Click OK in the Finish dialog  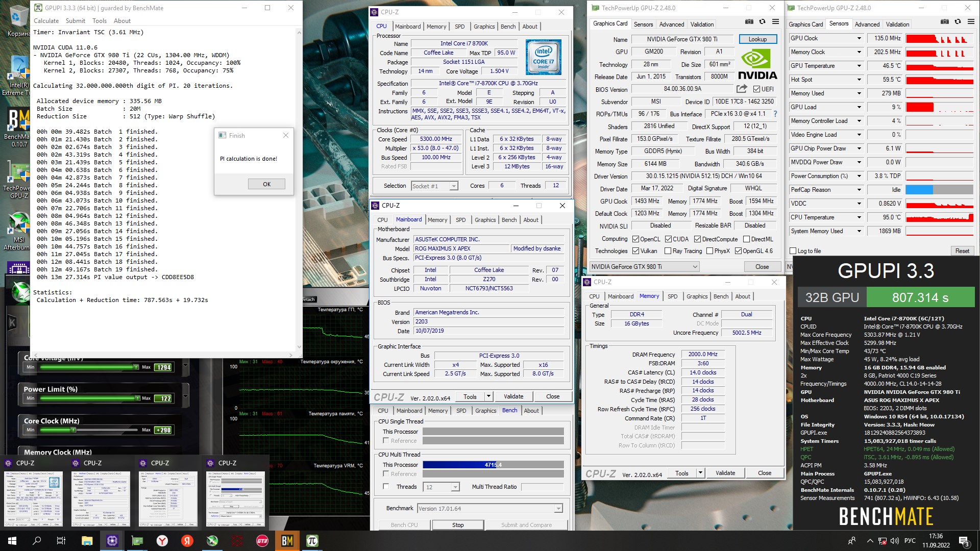[266, 184]
